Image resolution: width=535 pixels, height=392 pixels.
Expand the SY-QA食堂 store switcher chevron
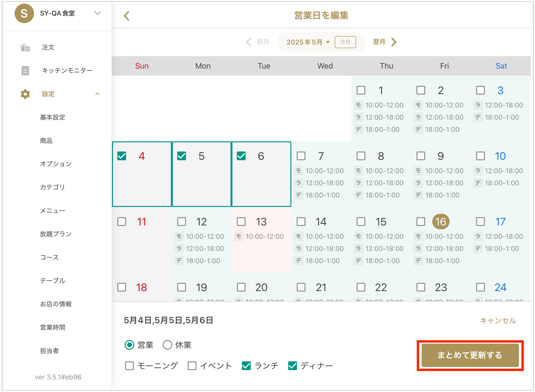[98, 13]
